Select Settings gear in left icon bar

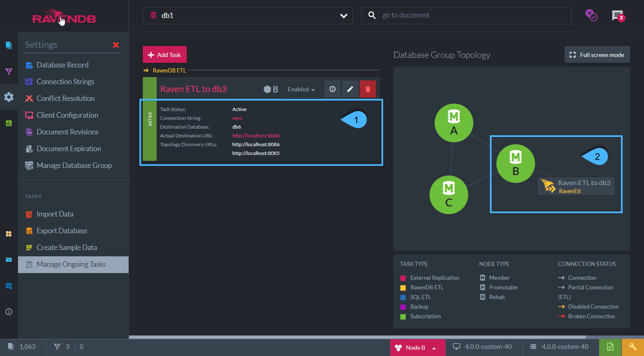point(9,97)
